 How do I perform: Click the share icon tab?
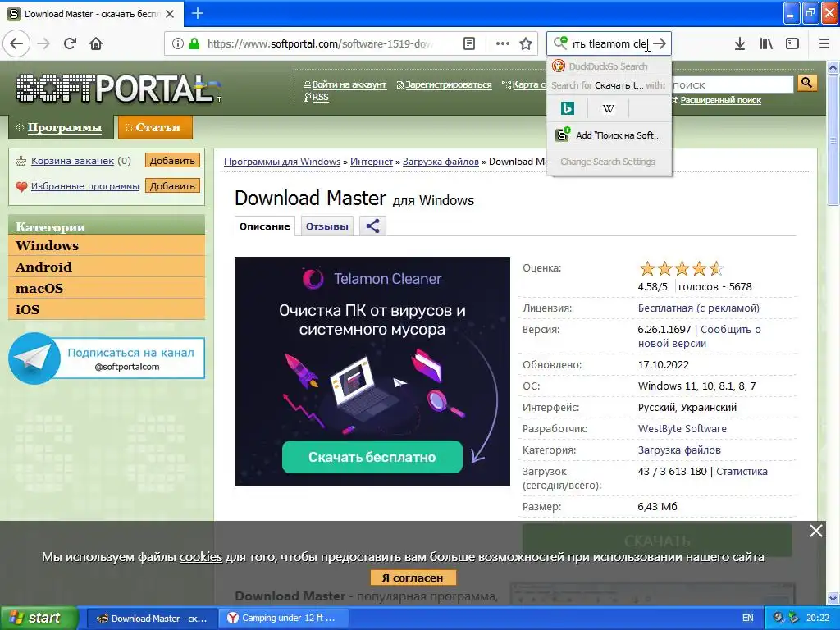coord(373,226)
